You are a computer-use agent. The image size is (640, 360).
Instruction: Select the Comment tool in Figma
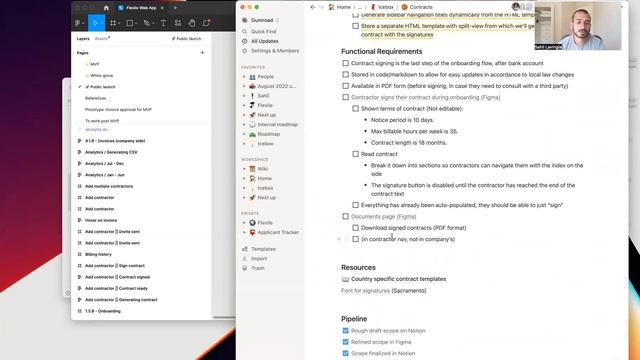(x=206, y=23)
